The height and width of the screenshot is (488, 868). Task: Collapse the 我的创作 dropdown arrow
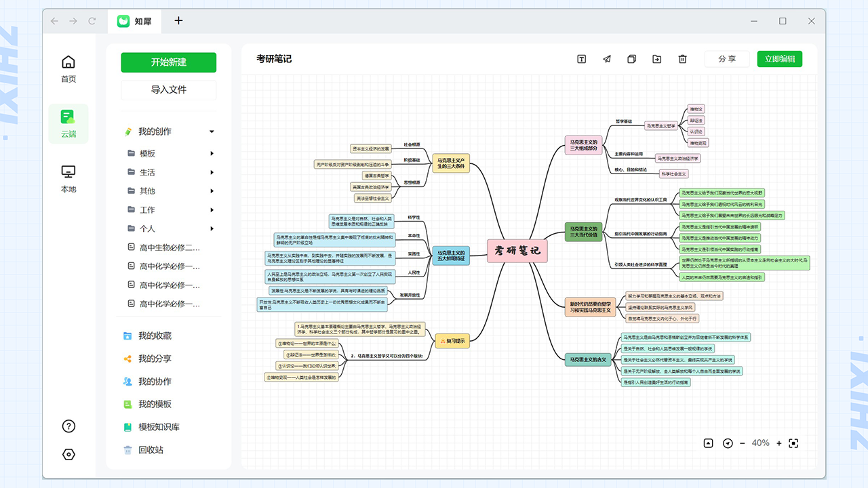click(212, 131)
